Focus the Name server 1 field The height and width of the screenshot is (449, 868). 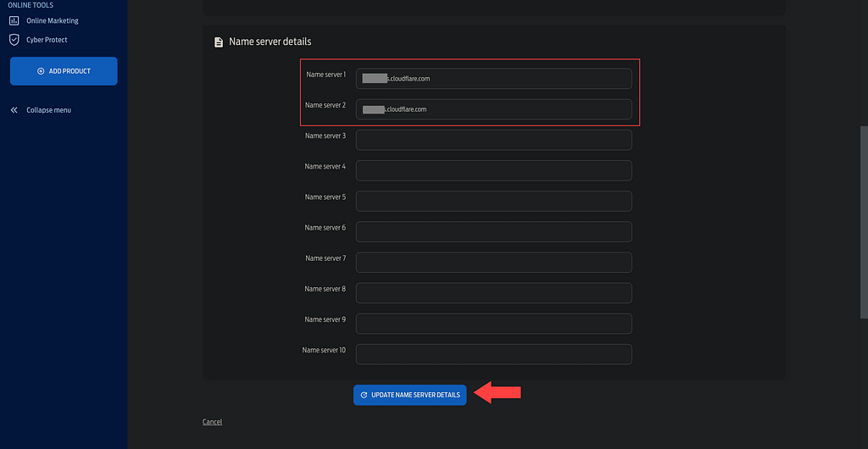(x=493, y=79)
